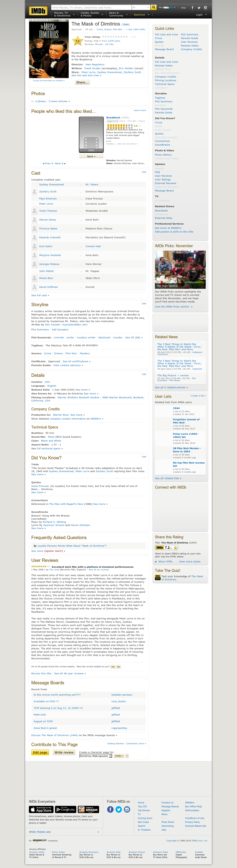
Task: Click Victor Francen's headshot placeholder icon
Action: 34,211
